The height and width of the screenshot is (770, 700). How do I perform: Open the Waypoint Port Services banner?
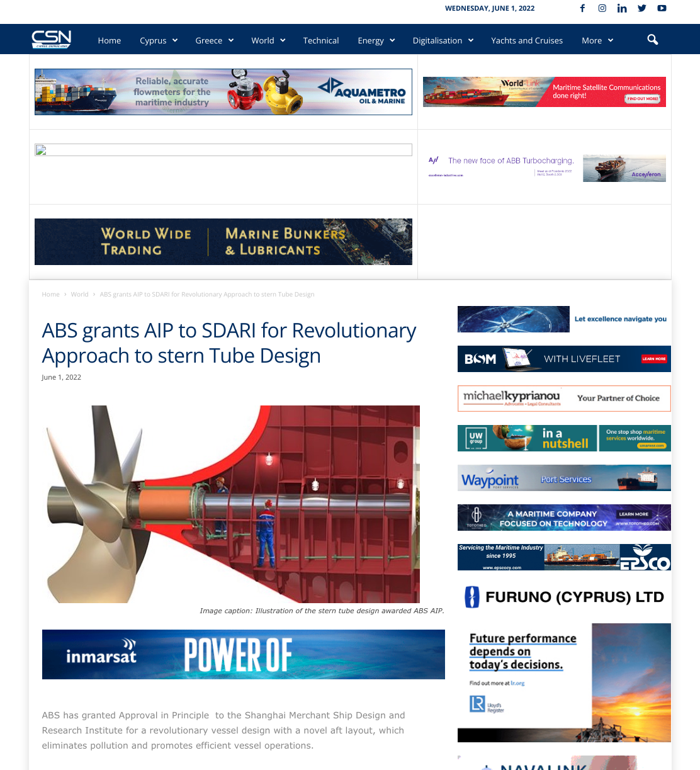coord(564,478)
